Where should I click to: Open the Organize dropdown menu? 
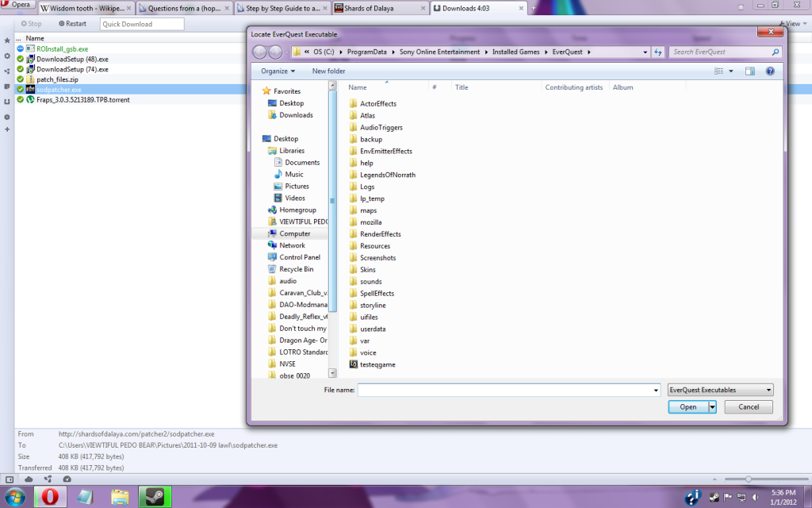pos(278,71)
